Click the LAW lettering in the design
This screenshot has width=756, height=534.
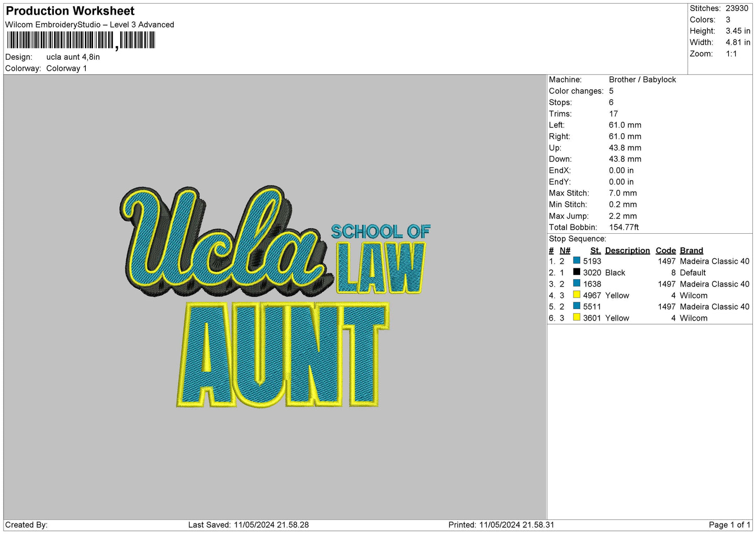pos(381,268)
